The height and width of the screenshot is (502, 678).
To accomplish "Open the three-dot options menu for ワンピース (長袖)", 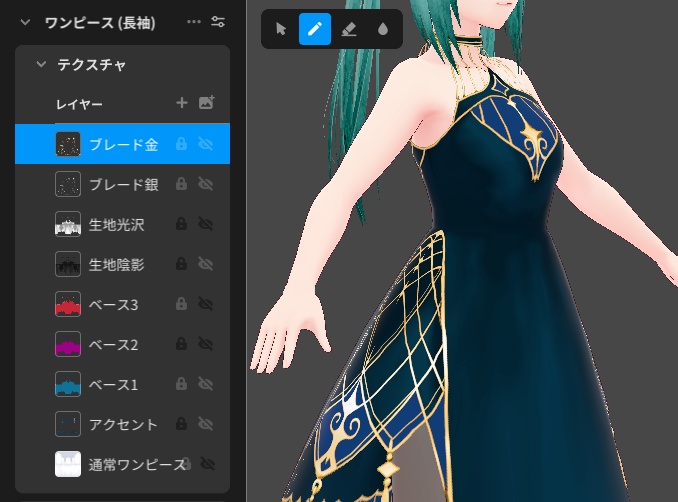I will click(194, 22).
